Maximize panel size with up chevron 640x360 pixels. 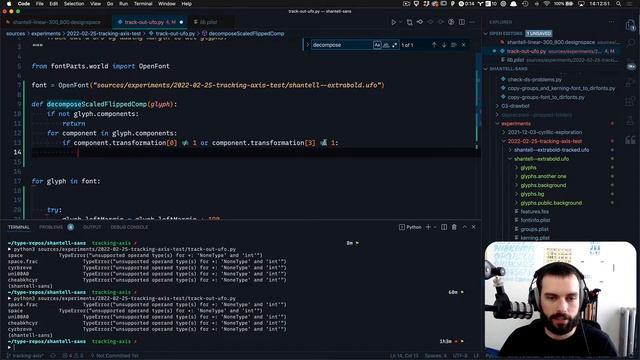(x=464, y=227)
